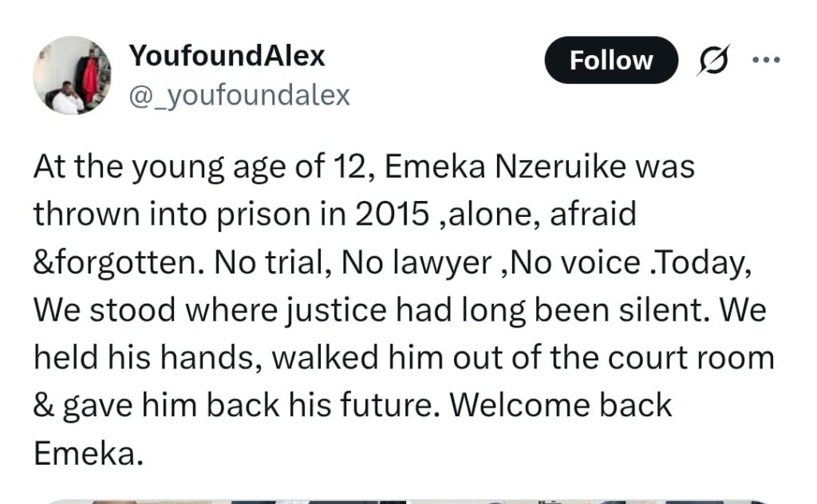Click the words 'Welcome back' in the post
This screenshot has height=504, width=817.
pyautogui.click(x=561, y=405)
